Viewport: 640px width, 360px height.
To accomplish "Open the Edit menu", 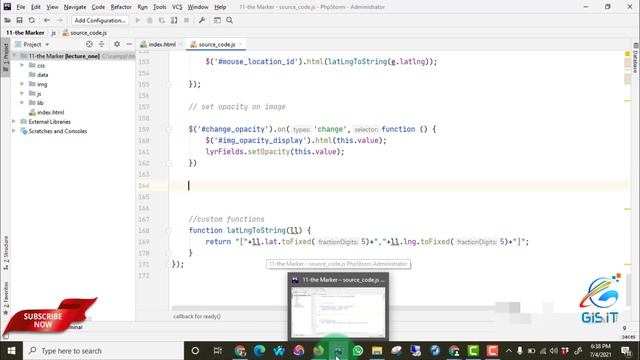I will click(36, 7).
